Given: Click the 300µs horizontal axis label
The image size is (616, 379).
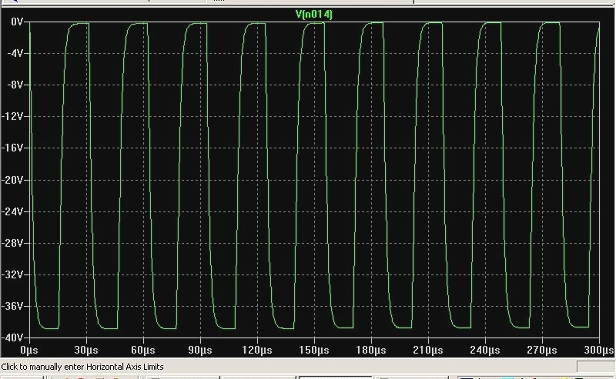Looking at the screenshot, I should coord(600,350).
